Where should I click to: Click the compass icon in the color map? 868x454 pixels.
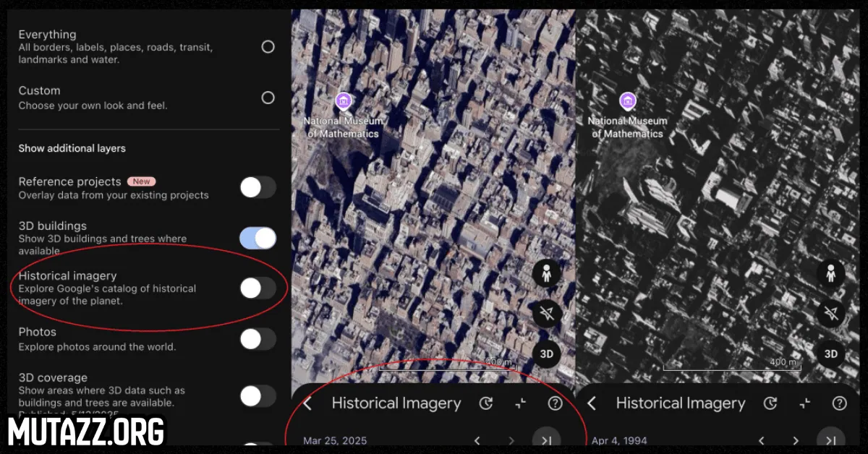point(547,313)
